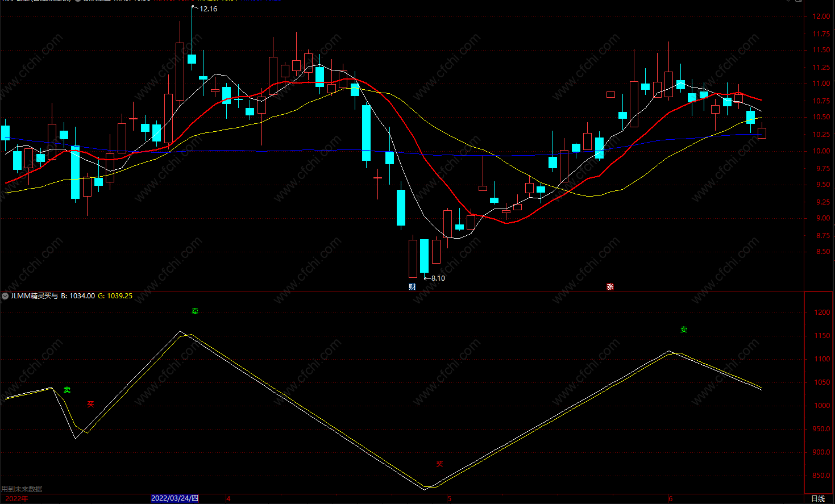Click the 9.50 price axis label
835x504 pixels.
coord(822,185)
